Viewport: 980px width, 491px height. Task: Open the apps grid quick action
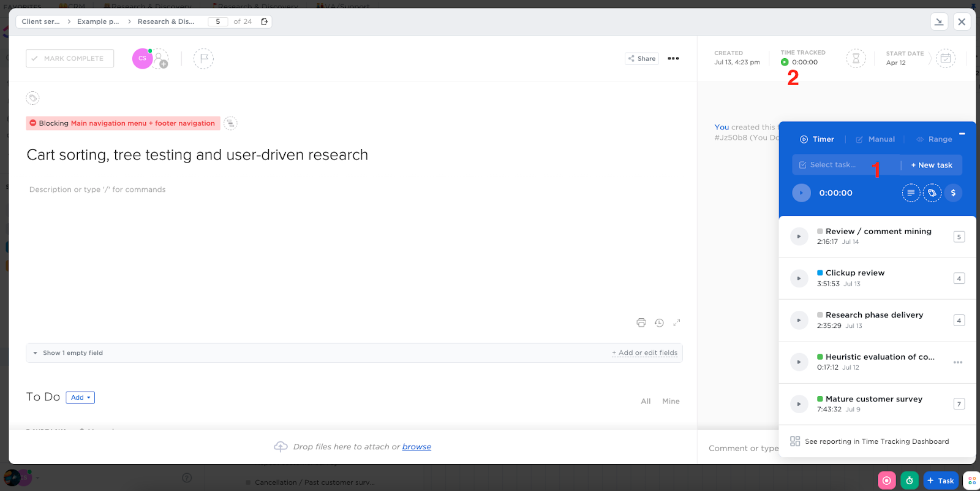[971, 481]
